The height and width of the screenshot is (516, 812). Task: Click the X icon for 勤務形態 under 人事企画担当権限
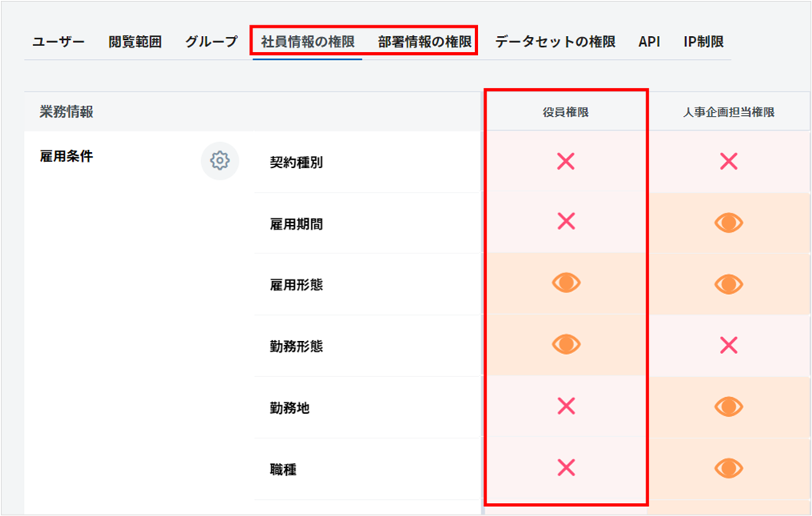[x=728, y=346]
